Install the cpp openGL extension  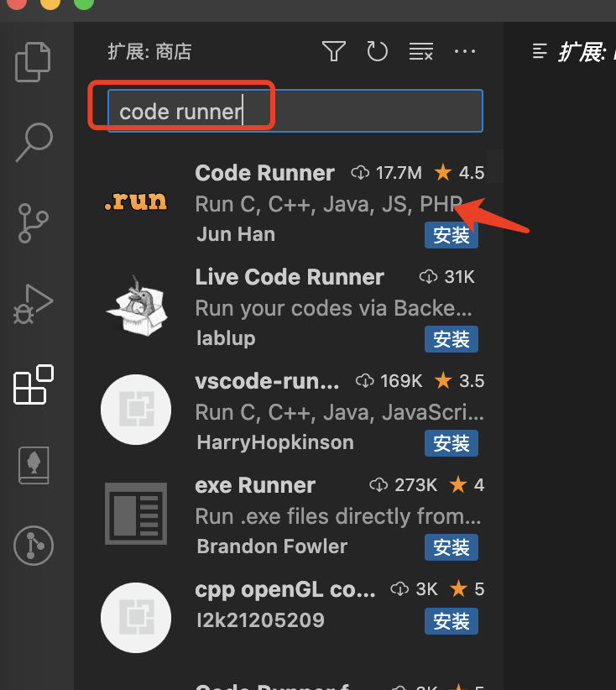[451, 621]
